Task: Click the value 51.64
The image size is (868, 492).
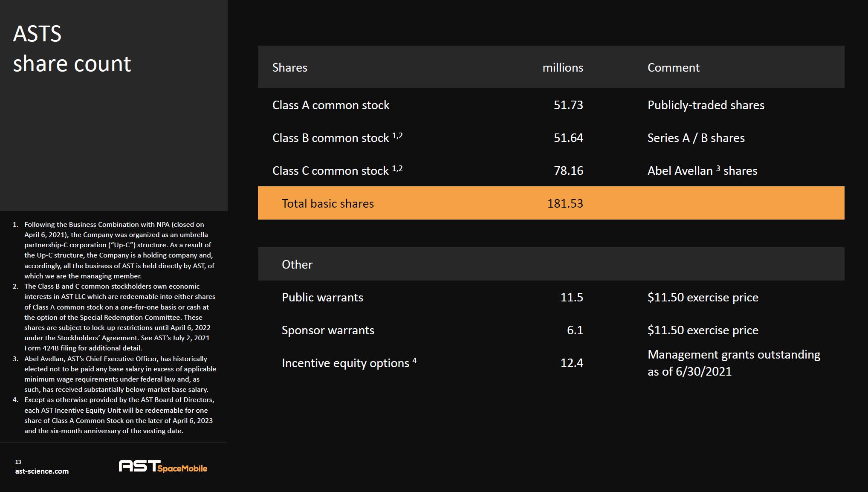Action: click(x=568, y=138)
